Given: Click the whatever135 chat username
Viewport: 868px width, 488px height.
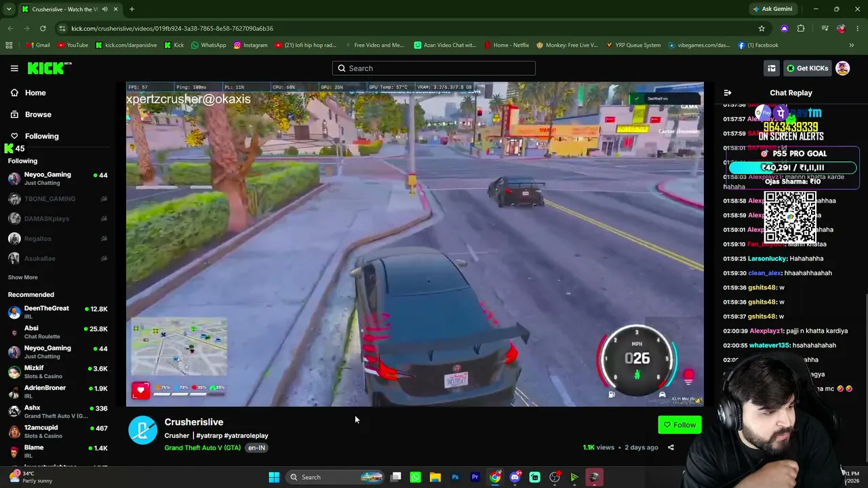Looking at the screenshot, I should [770, 346].
